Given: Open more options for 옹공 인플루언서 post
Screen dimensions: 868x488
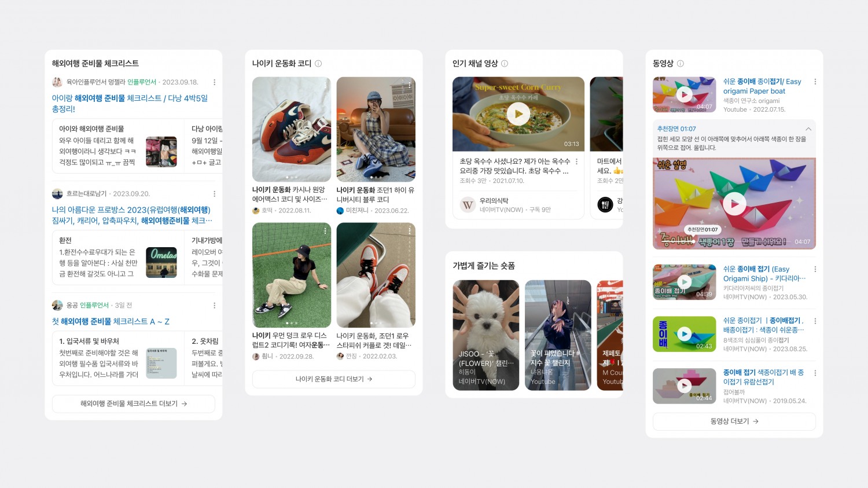Looking at the screenshot, I should (214, 305).
